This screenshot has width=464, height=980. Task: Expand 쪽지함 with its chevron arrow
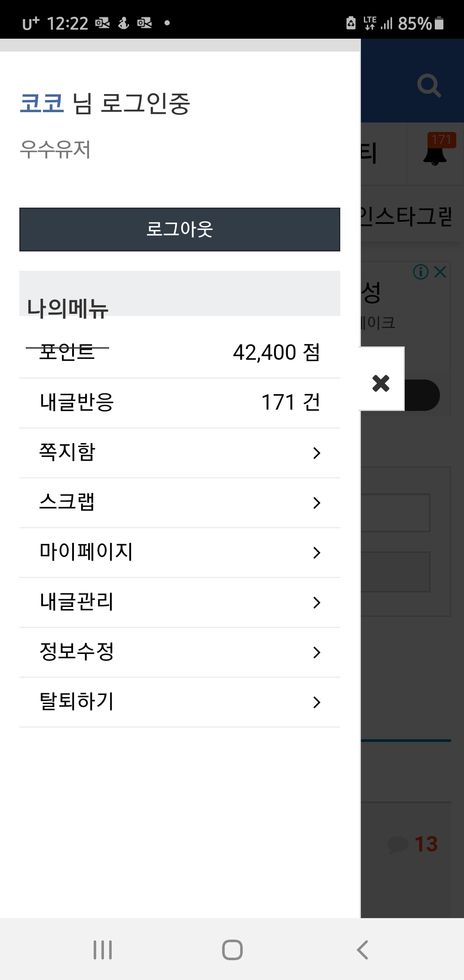tap(317, 453)
